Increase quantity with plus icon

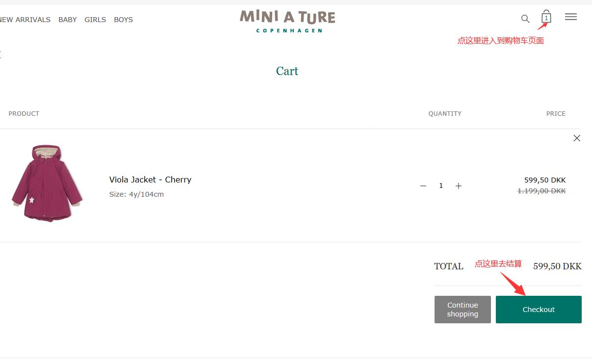pyautogui.click(x=459, y=186)
